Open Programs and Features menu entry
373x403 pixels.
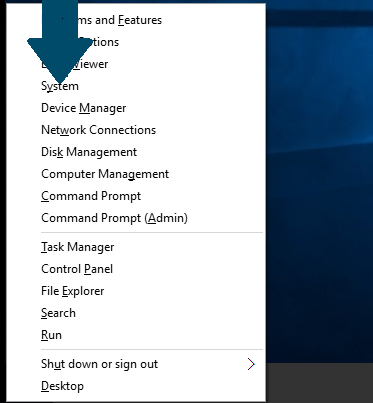(101, 20)
